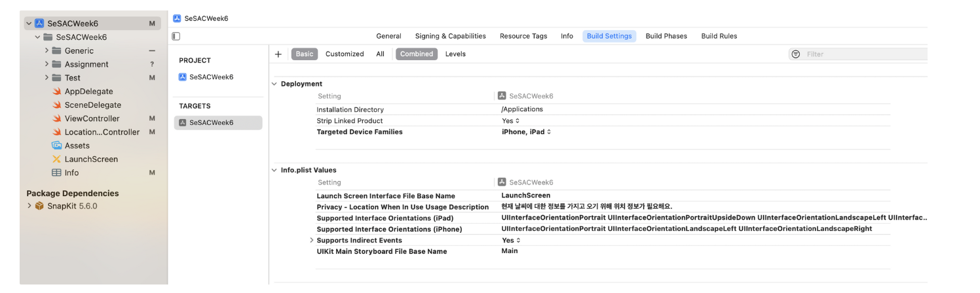Screen dimensions: 980x293
Task: Select the Customized settings filter
Action: click(345, 54)
